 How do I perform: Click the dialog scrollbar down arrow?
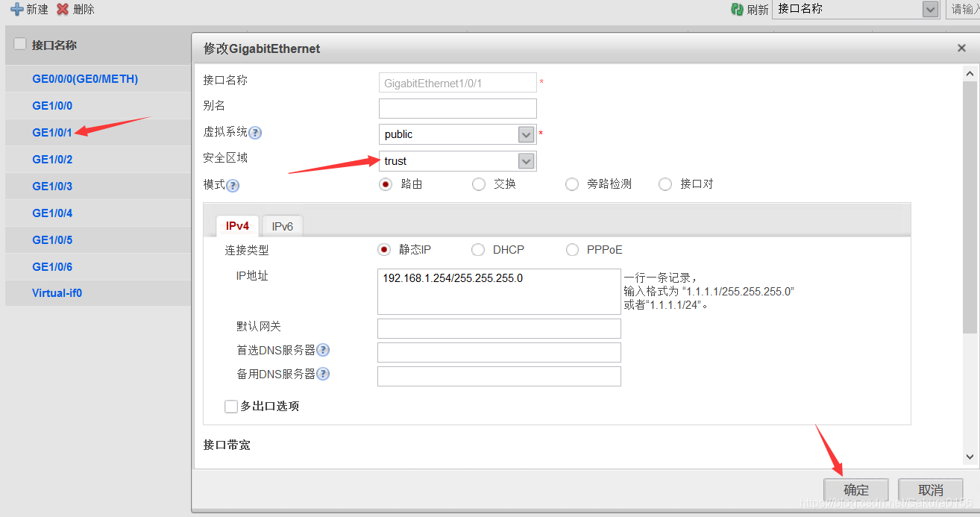pyautogui.click(x=970, y=457)
